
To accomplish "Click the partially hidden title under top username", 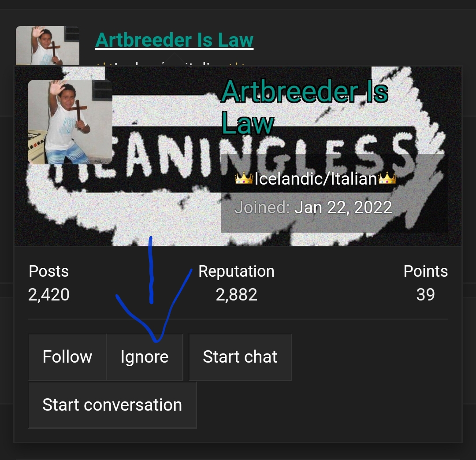I will (170, 64).
